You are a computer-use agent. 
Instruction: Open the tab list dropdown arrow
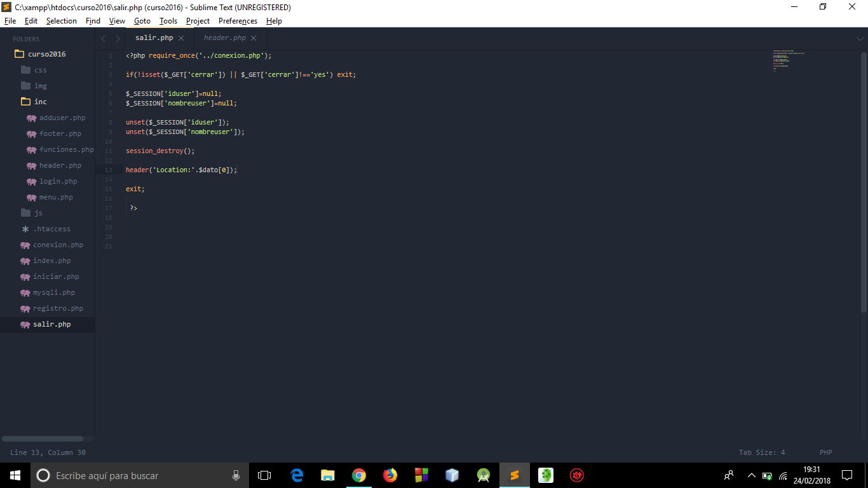(860, 39)
